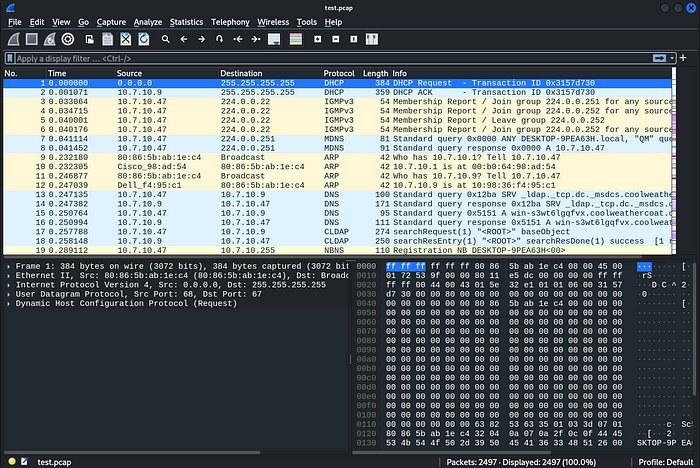This screenshot has height=468, width=700.
Task: Open a capture file icon
Action: 90,39
